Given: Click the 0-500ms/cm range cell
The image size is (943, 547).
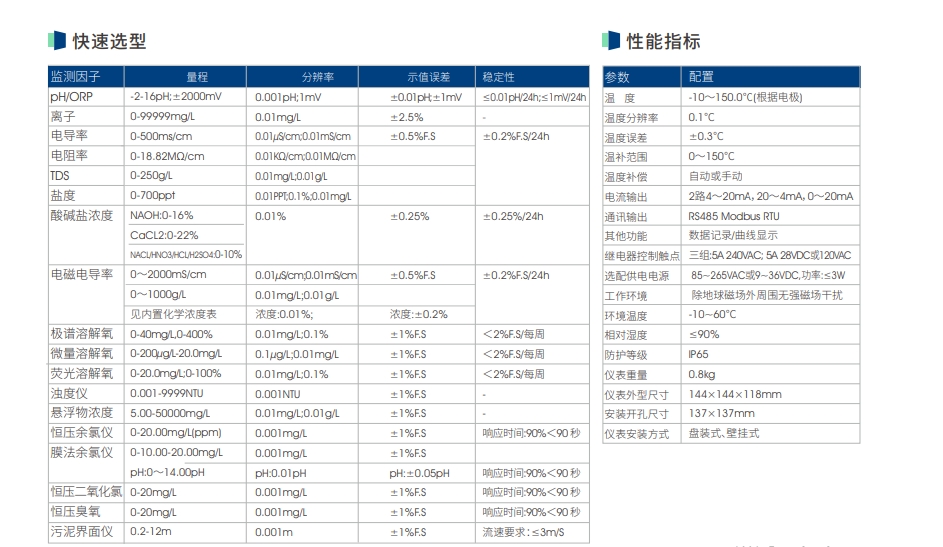Looking at the screenshot, I should [161, 136].
